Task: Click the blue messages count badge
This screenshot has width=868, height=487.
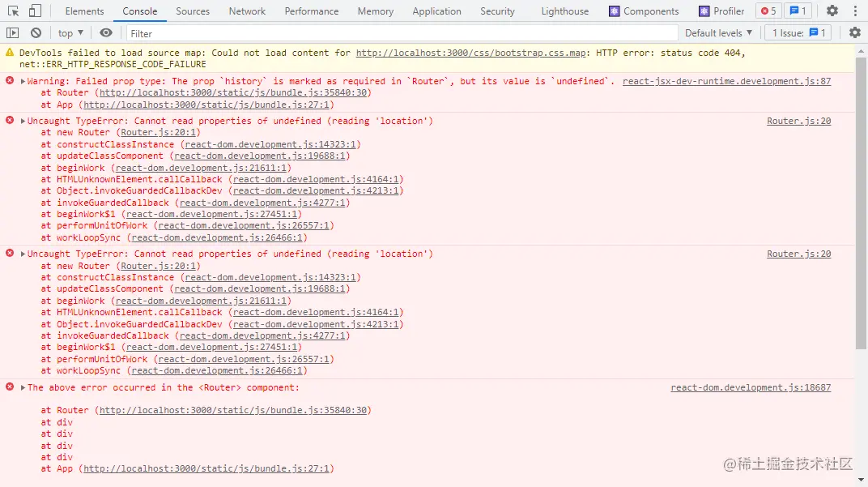Action: coord(798,11)
